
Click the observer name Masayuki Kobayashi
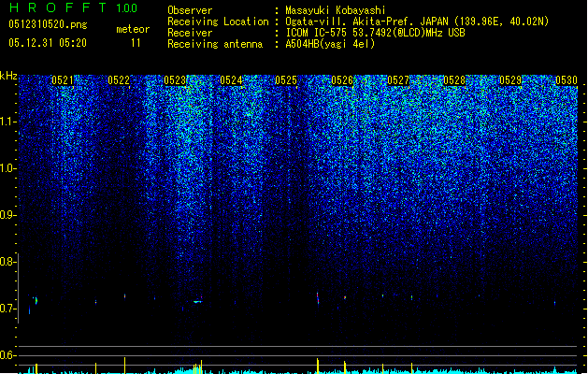click(x=335, y=10)
